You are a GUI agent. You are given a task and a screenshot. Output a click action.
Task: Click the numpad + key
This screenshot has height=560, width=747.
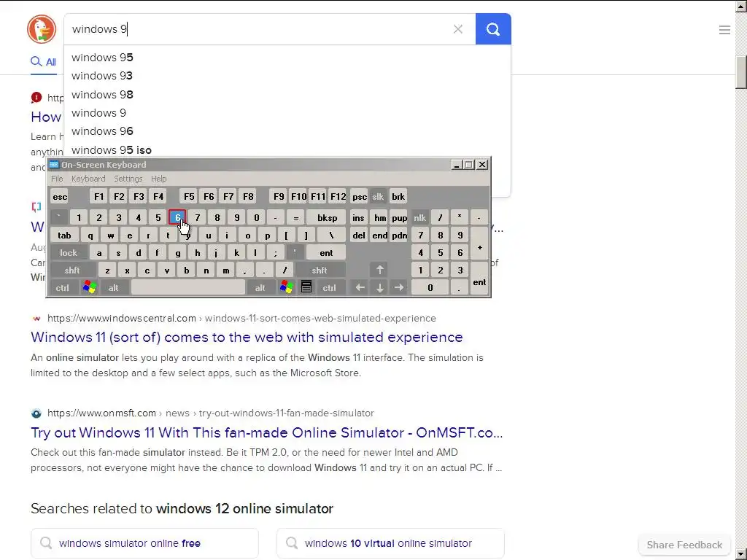(480, 248)
